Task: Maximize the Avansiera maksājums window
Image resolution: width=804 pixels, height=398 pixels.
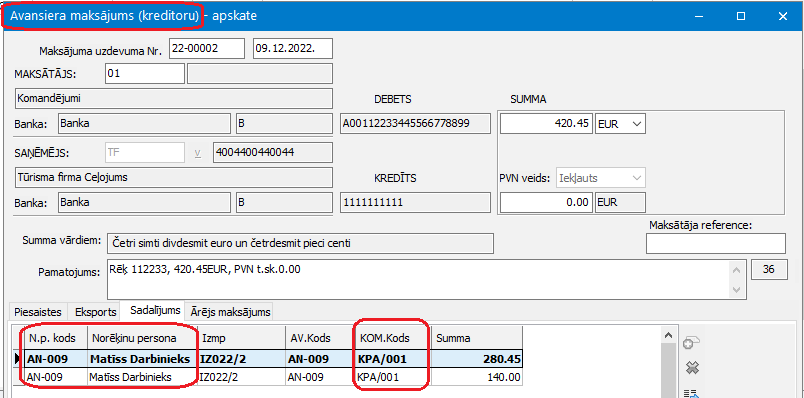Action: [741, 16]
